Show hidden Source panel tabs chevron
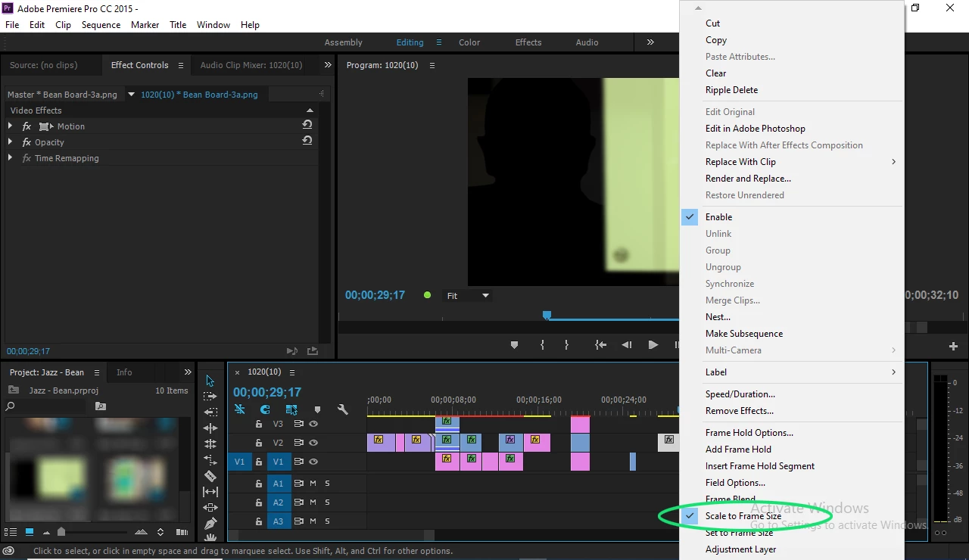 tap(328, 65)
